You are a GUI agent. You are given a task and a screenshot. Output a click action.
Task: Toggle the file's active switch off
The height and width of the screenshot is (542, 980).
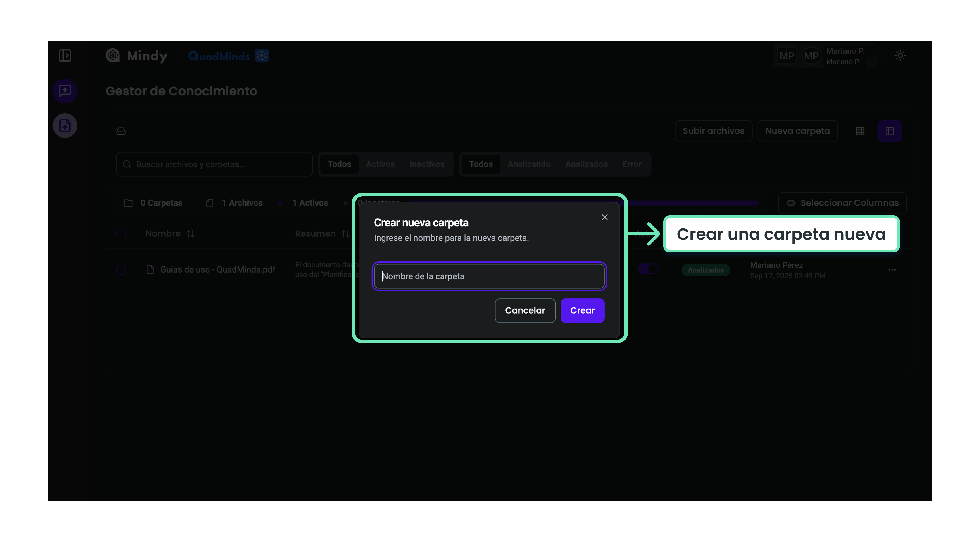(649, 269)
